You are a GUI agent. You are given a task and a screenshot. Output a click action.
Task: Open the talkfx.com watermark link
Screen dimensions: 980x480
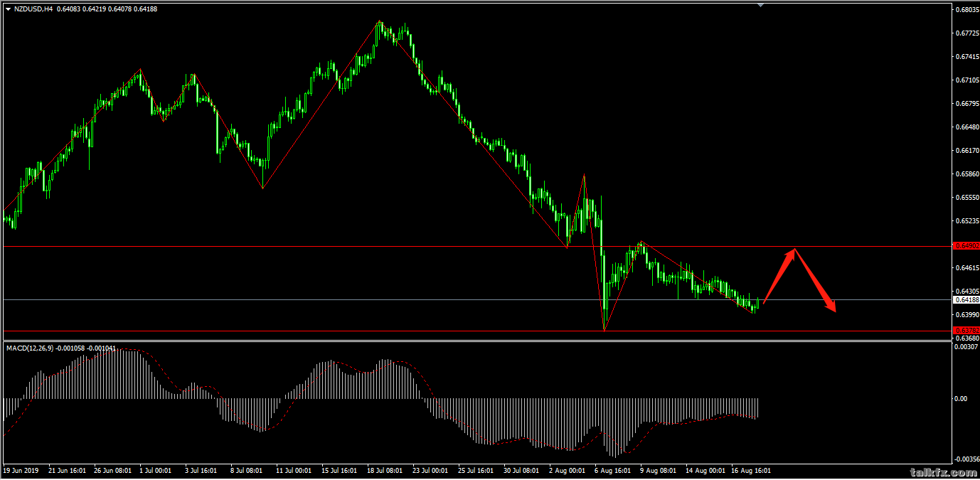[x=934, y=472]
